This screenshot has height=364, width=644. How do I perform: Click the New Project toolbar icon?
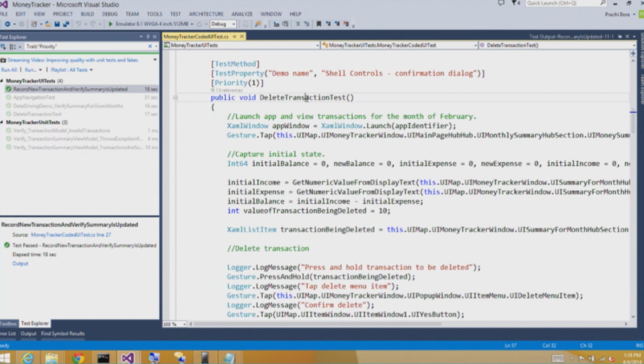(x=35, y=25)
